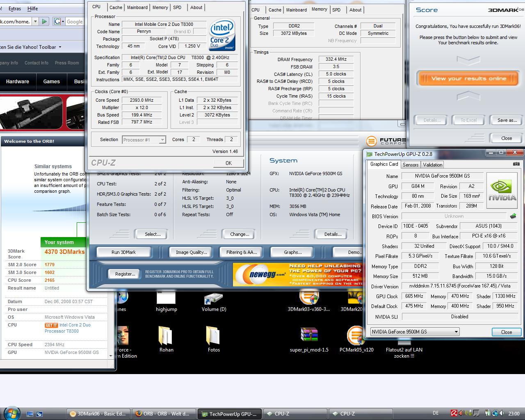
Task: Open the Extras browser menu
Action: [15, 9]
